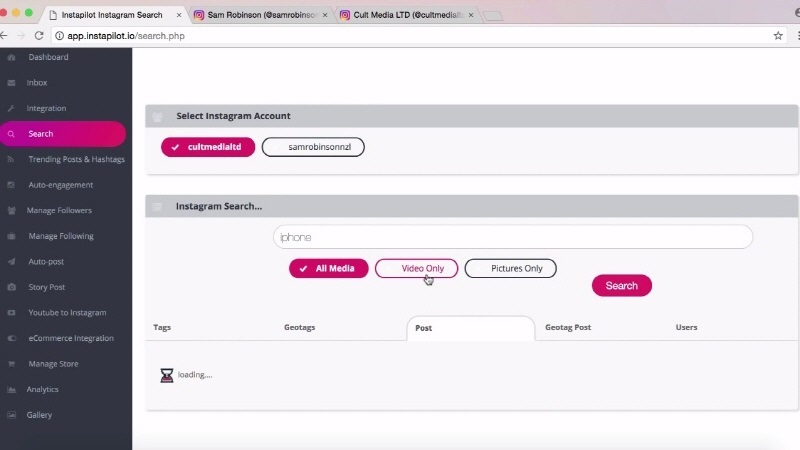The width and height of the screenshot is (800, 450).
Task: Switch to the Geotag Post tab
Action: 568,328
